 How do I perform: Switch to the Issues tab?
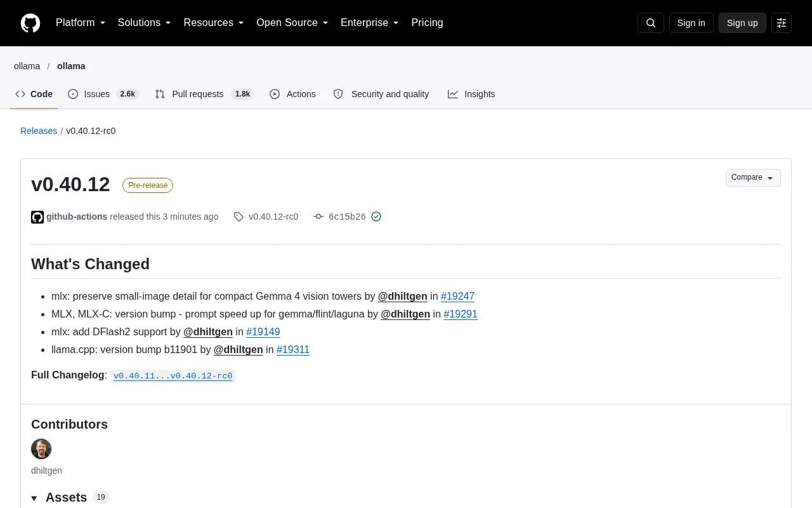pos(103,94)
